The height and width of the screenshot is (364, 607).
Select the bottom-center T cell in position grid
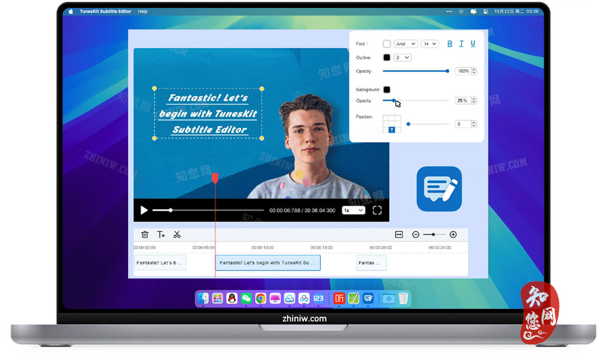(392, 130)
